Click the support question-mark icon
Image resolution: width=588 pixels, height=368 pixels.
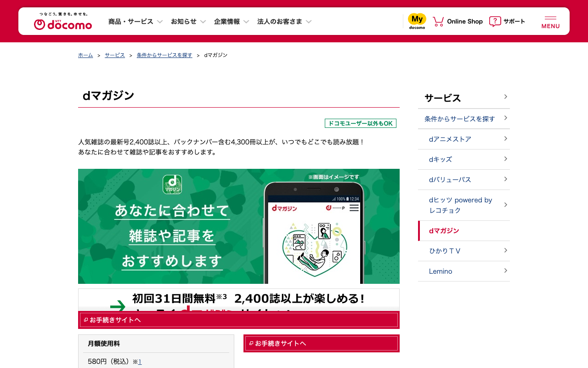495,21
